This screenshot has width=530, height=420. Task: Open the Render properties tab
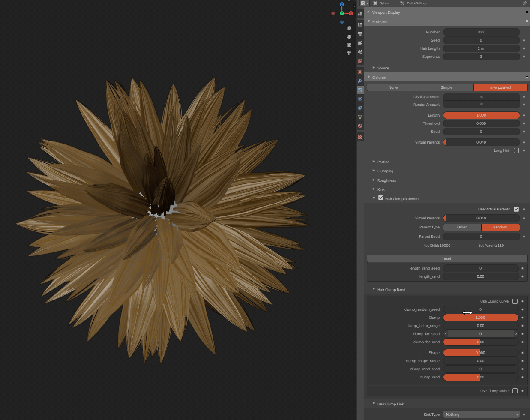point(360,24)
